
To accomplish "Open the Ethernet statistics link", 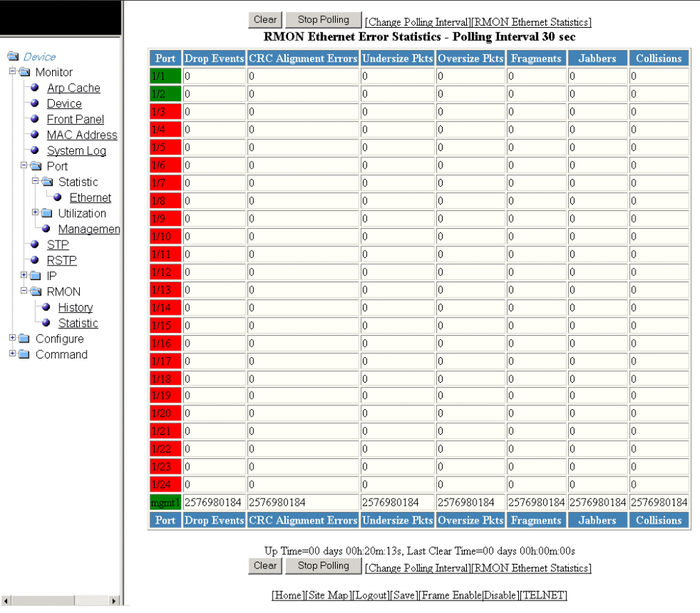I will 90,198.
